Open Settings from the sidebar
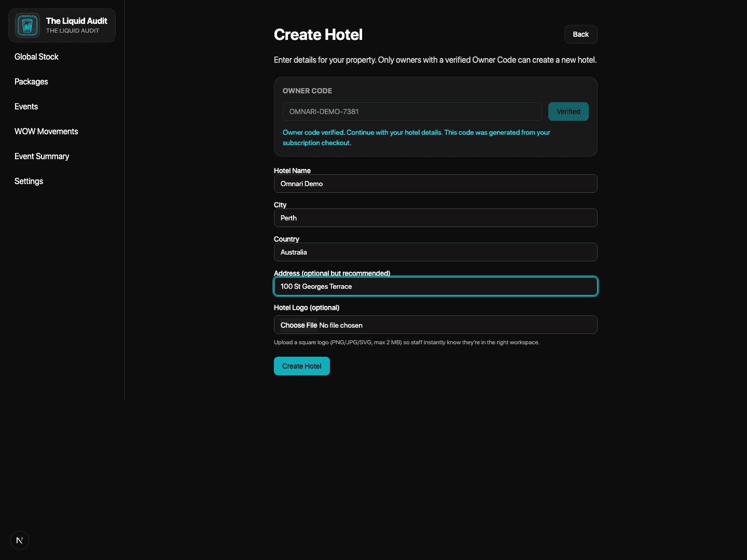The width and height of the screenshot is (747, 560). (29, 181)
